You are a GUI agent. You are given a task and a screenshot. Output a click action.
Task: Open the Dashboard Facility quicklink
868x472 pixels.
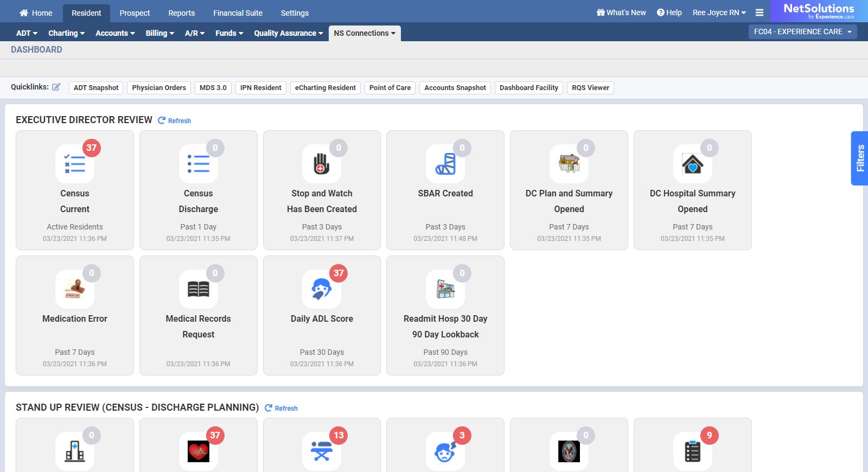click(x=529, y=88)
